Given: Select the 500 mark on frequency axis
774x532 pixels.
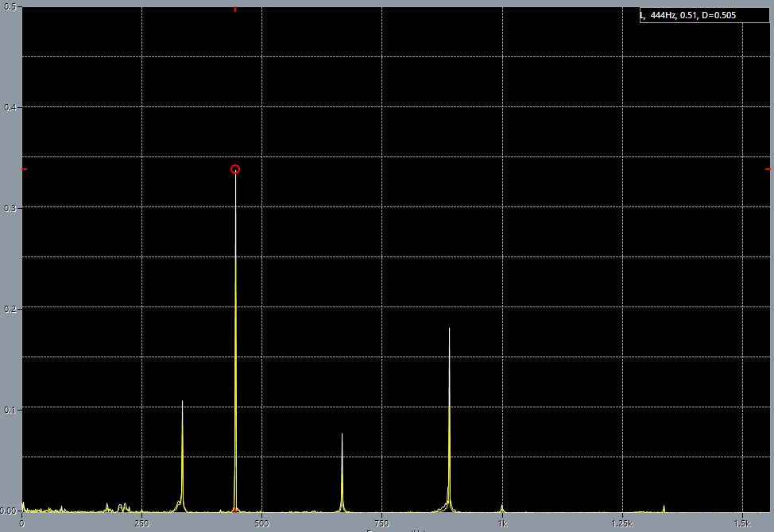Looking at the screenshot, I should click(x=261, y=524).
